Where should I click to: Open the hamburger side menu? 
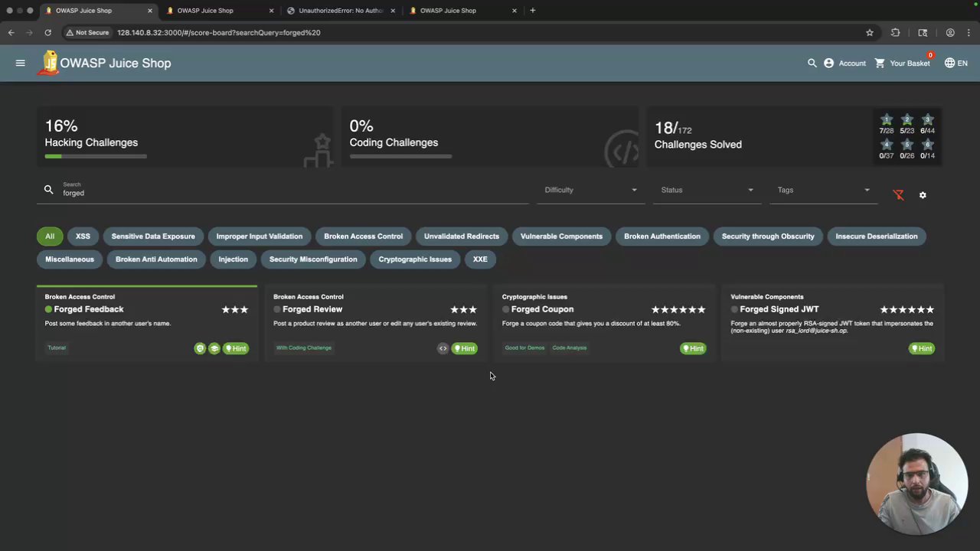pos(21,63)
